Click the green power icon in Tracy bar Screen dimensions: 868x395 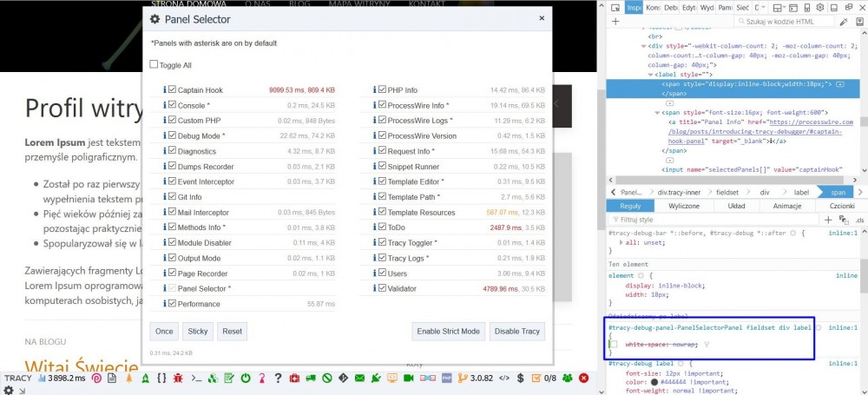pyautogui.click(x=246, y=379)
